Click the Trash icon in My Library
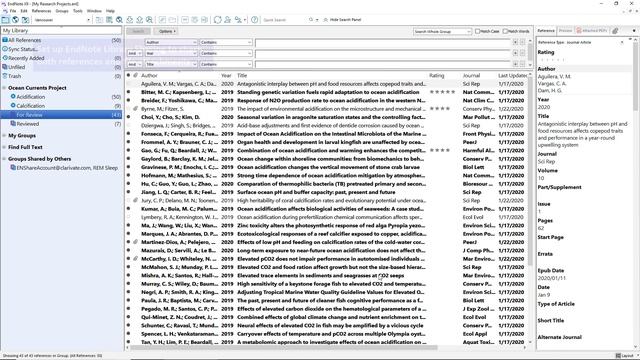Viewport: 640px width, 360px height. coord(5,76)
